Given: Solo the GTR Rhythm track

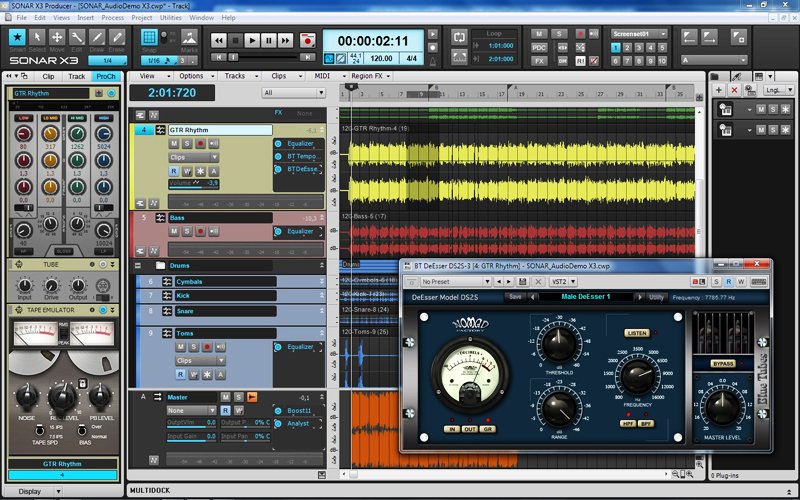Looking at the screenshot, I should tap(187, 144).
